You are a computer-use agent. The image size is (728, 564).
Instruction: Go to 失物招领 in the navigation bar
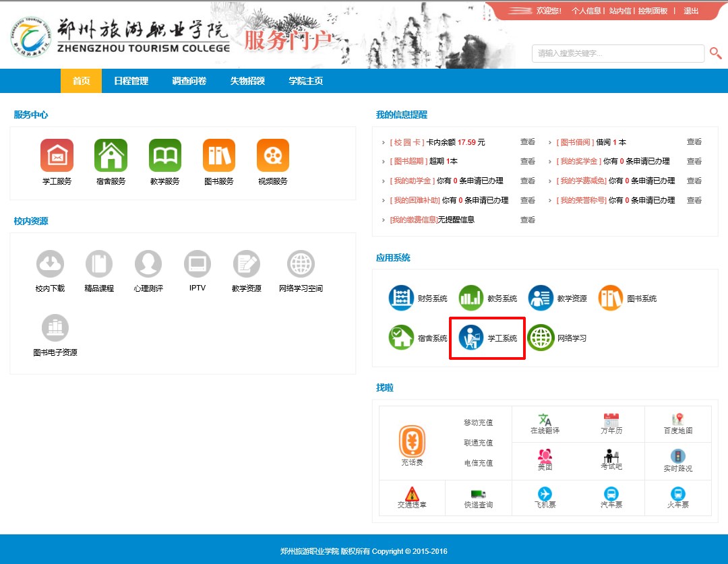tap(247, 81)
